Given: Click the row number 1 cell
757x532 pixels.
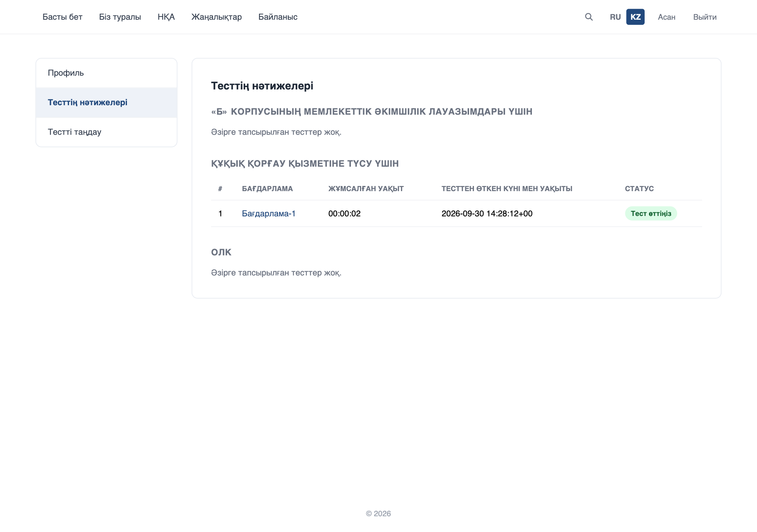Looking at the screenshot, I should click(220, 214).
